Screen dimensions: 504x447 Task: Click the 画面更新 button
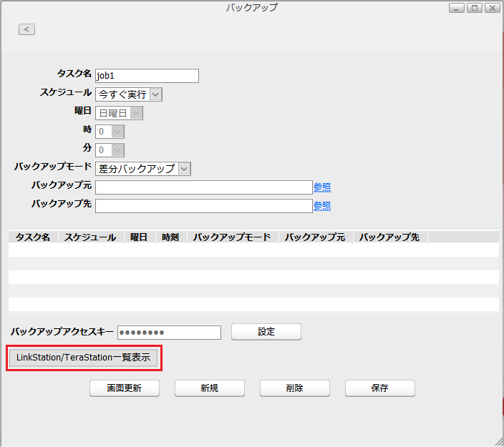click(x=125, y=388)
